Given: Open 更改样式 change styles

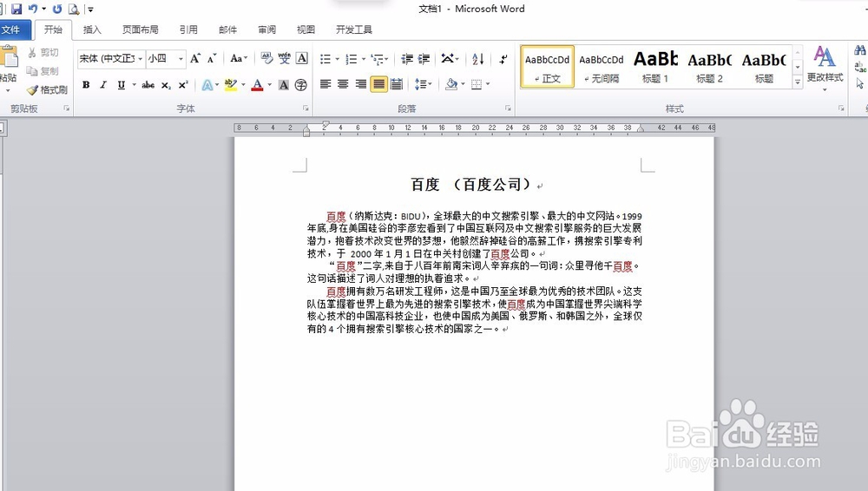Looking at the screenshot, I should point(825,68).
